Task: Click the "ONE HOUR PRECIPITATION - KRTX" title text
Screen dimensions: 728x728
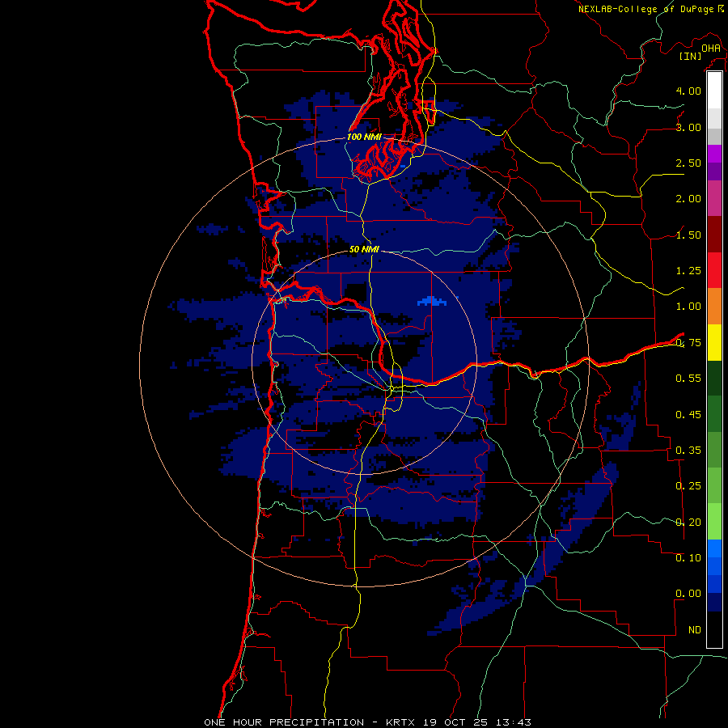Action: pos(311,722)
